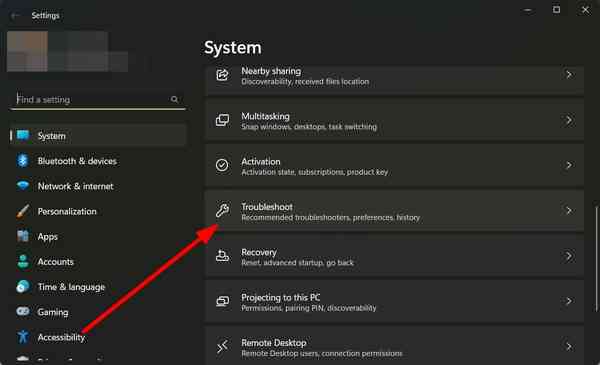The image size is (600, 365).
Task: Expand Nearby sharing via its chevron
Action: (569, 75)
